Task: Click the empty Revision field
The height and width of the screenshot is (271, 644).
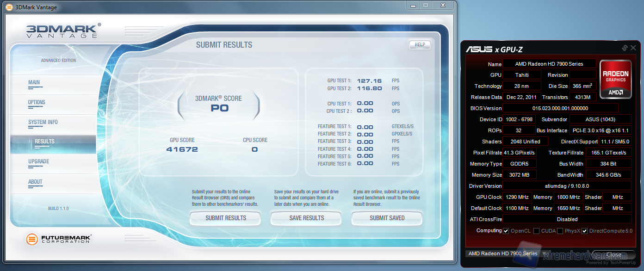Action: coord(583,75)
